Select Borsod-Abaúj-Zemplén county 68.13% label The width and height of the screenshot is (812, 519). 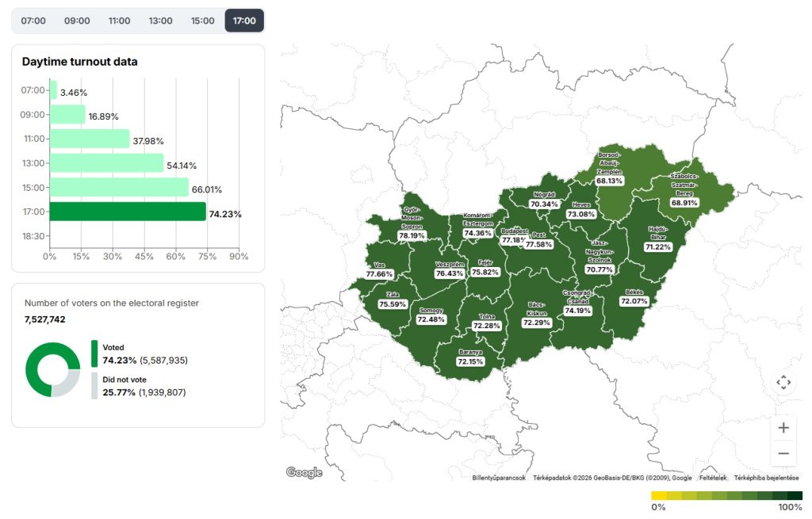[609, 181]
